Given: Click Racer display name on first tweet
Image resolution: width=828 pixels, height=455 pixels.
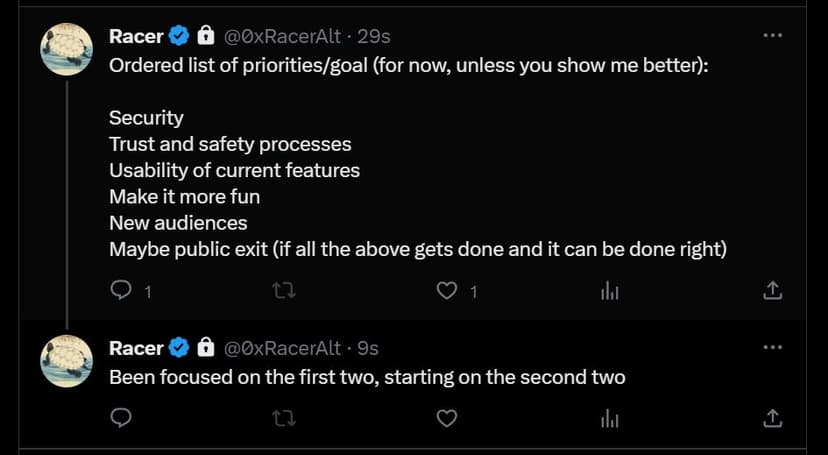Looking at the screenshot, I should pyautogui.click(x=136, y=36).
